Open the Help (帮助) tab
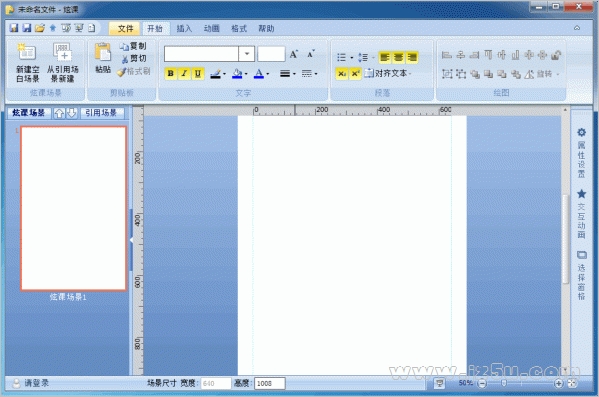 click(266, 28)
